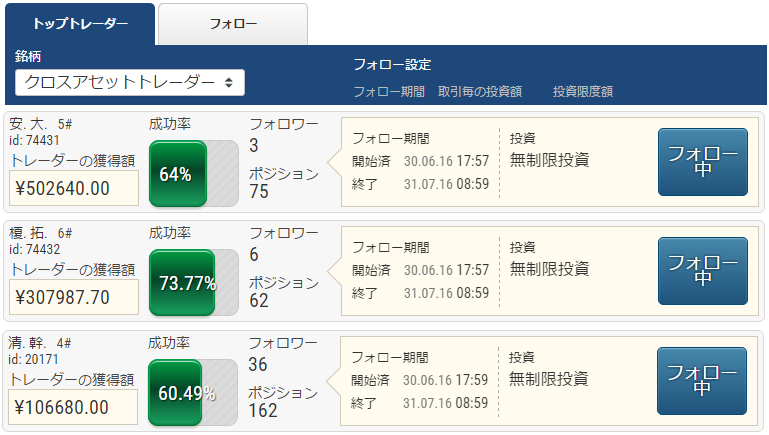
Task: Click end time 31.07.16 08:59 for id 74431
Action: (446, 184)
